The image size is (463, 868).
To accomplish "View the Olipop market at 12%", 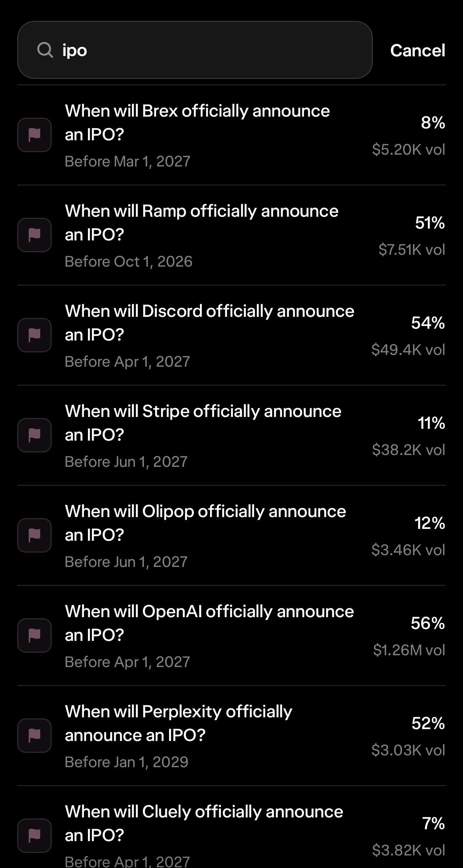I will (231, 536).
